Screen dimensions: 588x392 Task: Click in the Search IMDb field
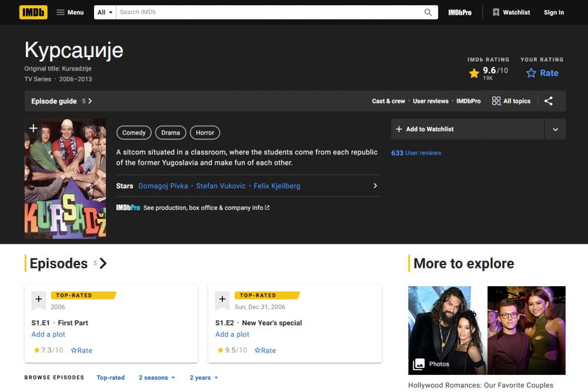(268, 12)
